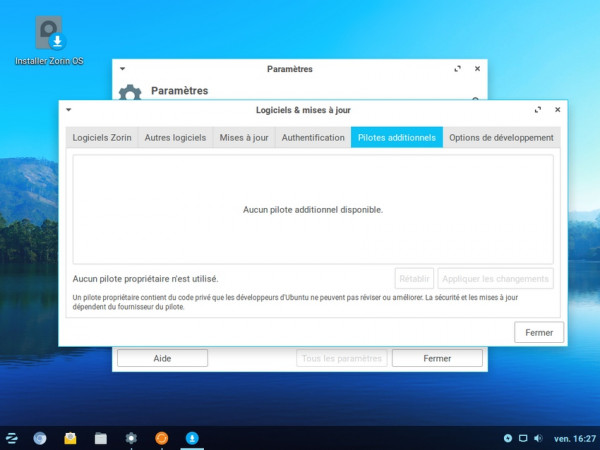Click the Settings gear in the taskbar
Screen dimensions: 600x450
pos(131,438)
